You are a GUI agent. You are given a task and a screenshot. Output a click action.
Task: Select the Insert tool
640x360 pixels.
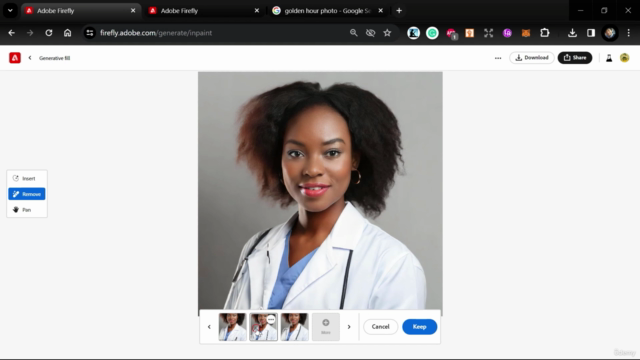27,178
